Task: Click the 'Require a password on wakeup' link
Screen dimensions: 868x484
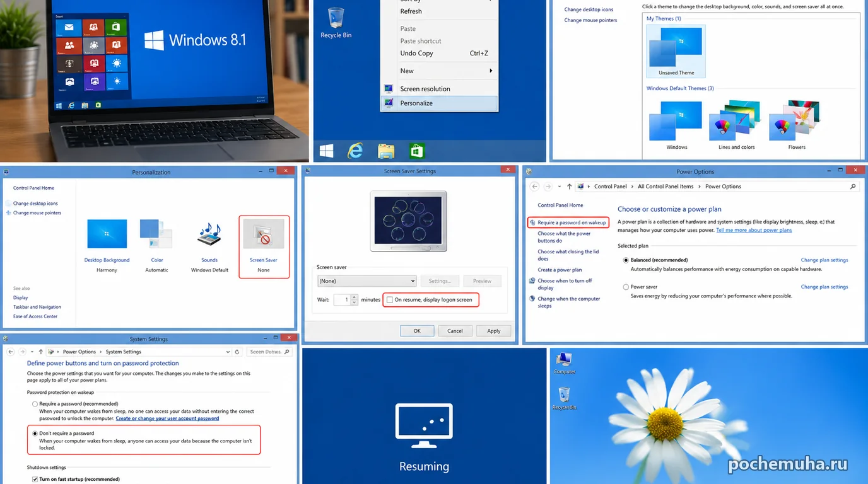Action: (x=572, y=222)
